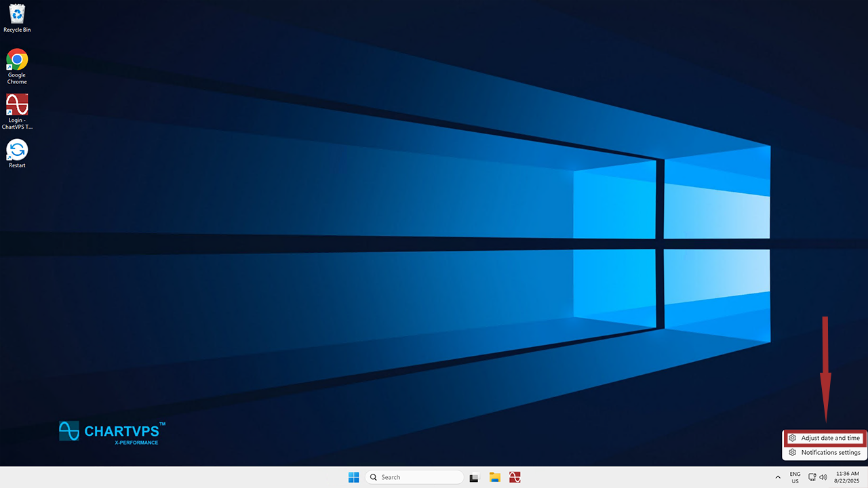Click the magnifier icon in Search box
The image size is (868, 488).
tap(373, 477)
